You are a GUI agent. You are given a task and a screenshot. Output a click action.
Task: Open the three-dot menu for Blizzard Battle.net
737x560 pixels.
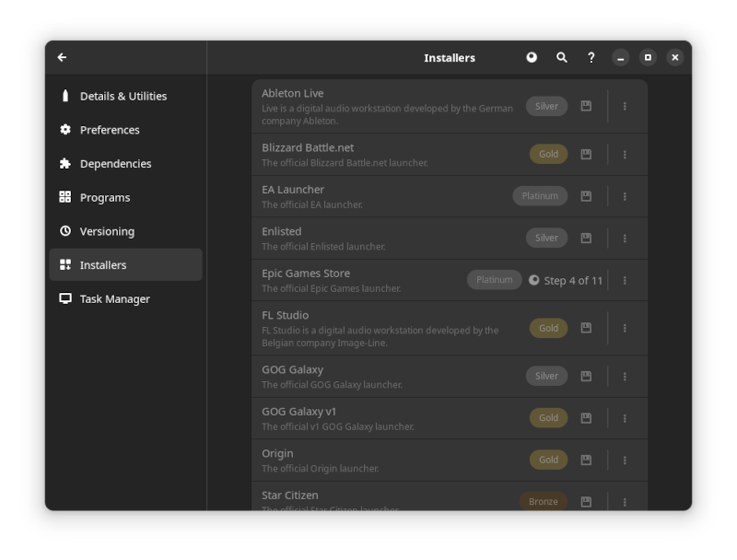click(625, 154)
